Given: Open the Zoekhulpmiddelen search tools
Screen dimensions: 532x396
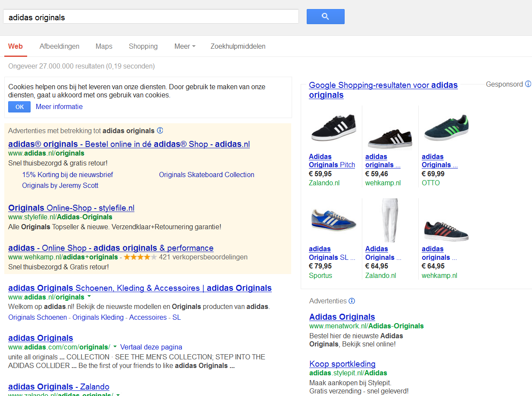Looking at the screenshot, I should point(238,46).
